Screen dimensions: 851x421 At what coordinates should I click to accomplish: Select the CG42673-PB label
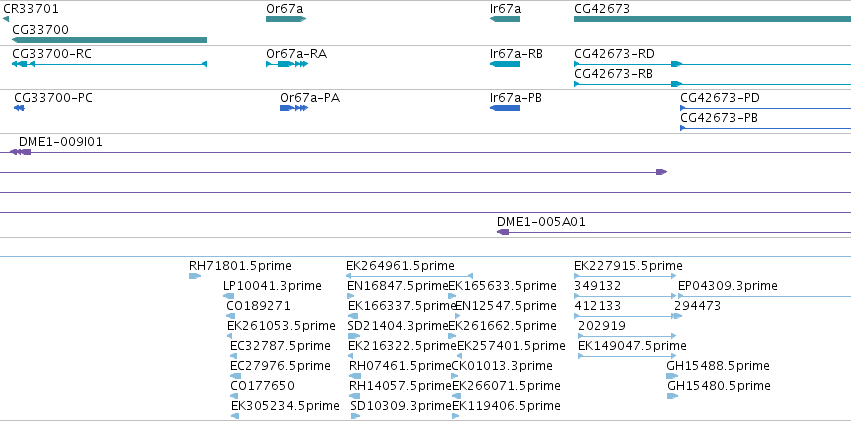719,118
